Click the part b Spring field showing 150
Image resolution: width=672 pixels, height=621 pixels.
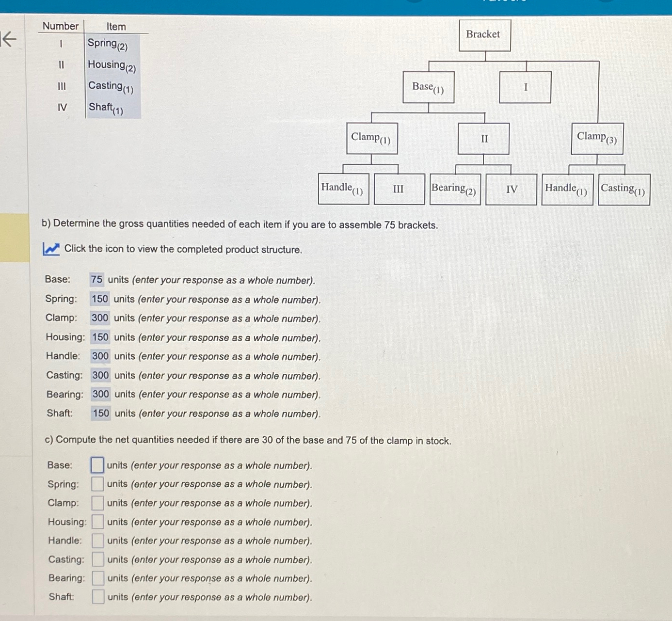[x=99, y=299]
